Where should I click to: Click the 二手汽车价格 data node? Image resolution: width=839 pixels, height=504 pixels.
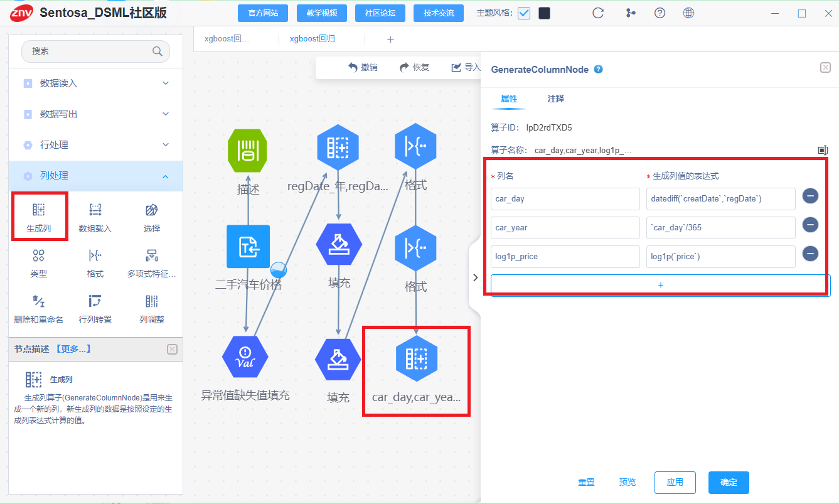click(248, 247)
